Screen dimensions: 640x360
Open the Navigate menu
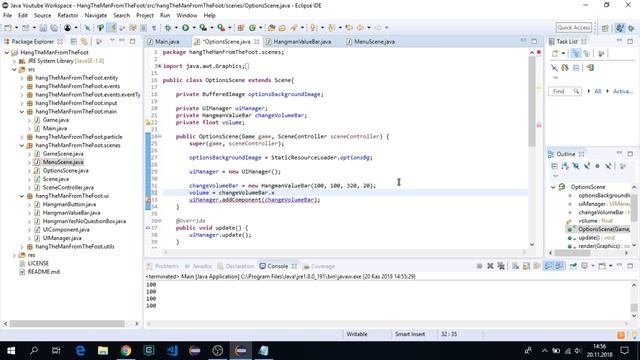96,16
